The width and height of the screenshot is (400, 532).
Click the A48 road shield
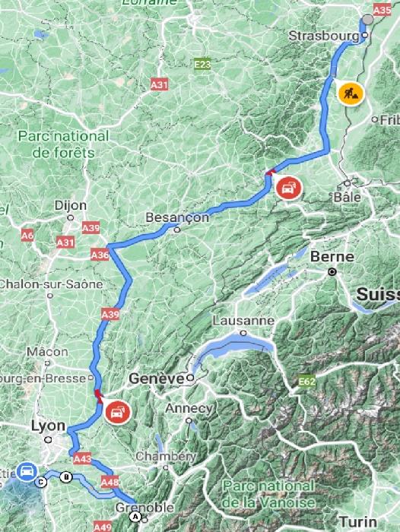(110, 482)
